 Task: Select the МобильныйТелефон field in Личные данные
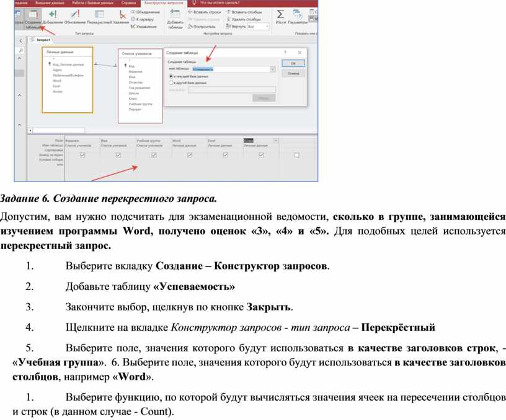coord(68,76)
